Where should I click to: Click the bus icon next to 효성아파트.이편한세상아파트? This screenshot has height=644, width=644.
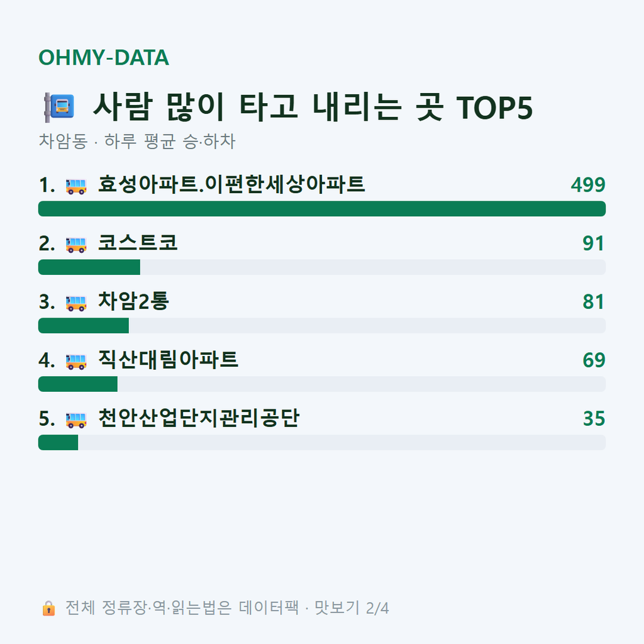click(x=76, y=186)
